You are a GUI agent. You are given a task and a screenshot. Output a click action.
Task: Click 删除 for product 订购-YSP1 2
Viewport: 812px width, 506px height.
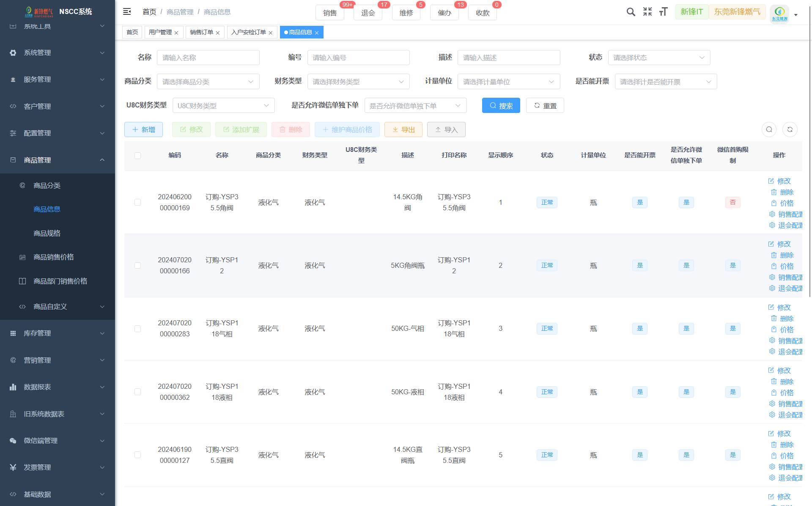coord(782,255)
